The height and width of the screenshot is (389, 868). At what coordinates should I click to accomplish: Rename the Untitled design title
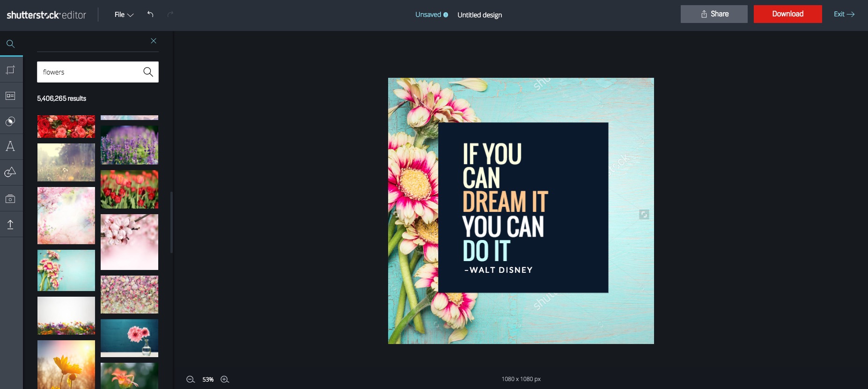tap(479, 15)
